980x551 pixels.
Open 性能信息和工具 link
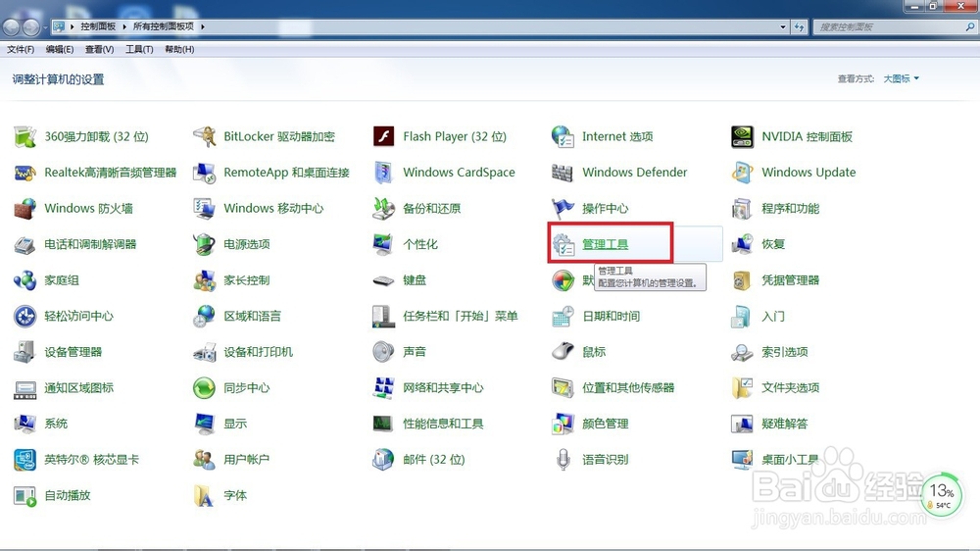[443, 424]
